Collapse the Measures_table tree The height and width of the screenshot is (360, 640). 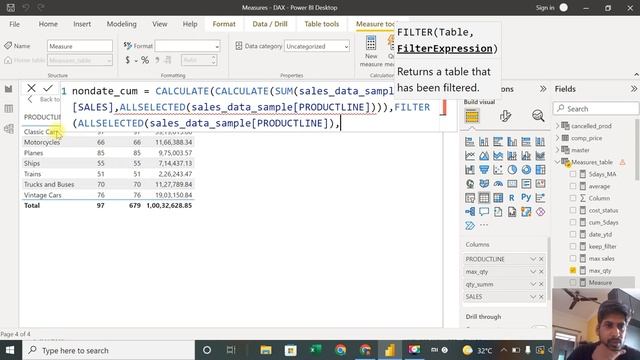click(x=558, y=162)
